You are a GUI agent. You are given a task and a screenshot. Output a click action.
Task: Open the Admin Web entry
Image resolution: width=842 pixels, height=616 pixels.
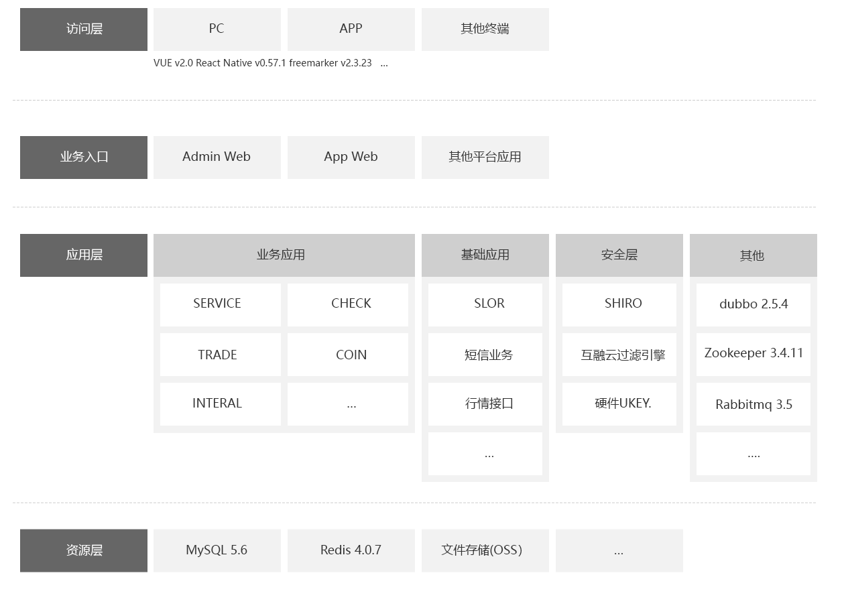click(x=217, y=157)
